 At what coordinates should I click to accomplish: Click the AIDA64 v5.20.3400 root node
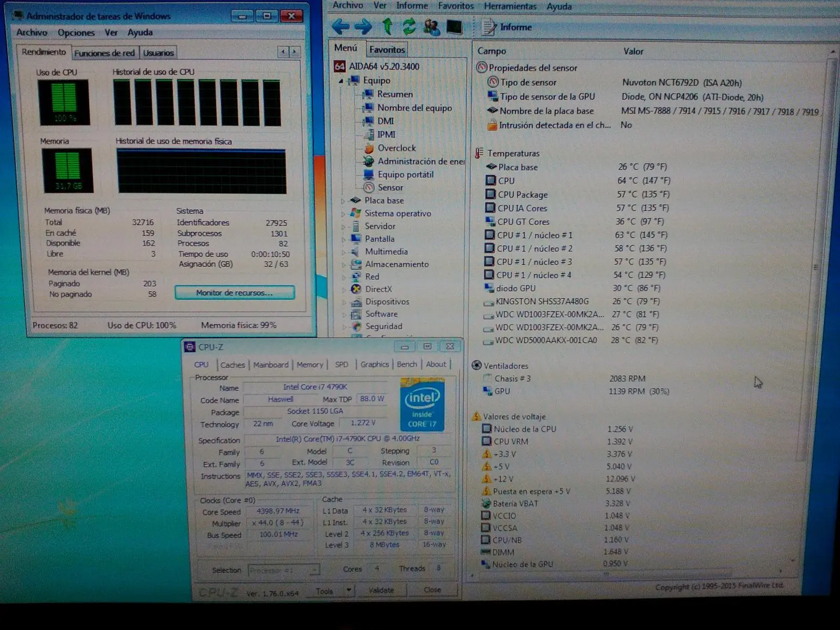coord(384,67)
